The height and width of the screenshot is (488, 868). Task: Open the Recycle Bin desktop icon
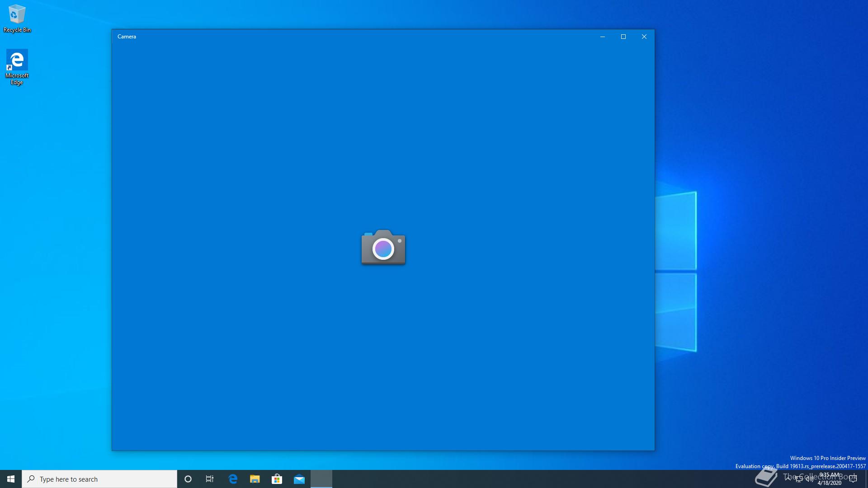pos(17,19)
